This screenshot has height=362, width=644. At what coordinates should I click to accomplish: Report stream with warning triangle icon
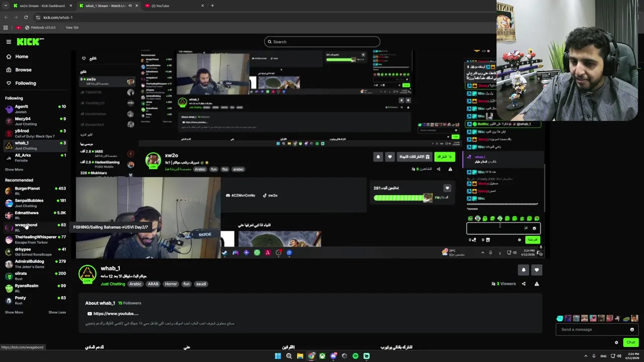click(536, 284)
